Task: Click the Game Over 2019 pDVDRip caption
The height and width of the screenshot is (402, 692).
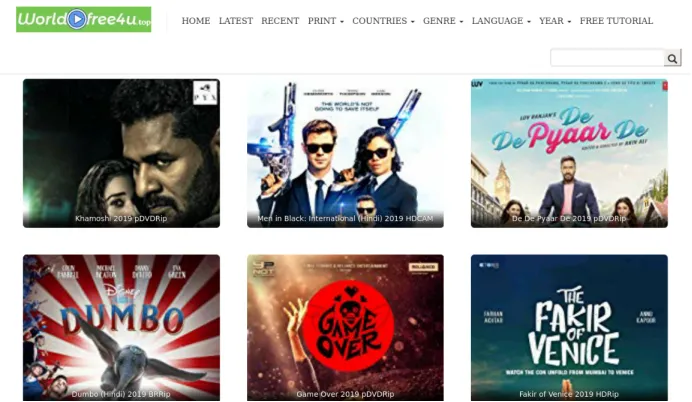Action: pyautogui.click(x=345, y=394)
